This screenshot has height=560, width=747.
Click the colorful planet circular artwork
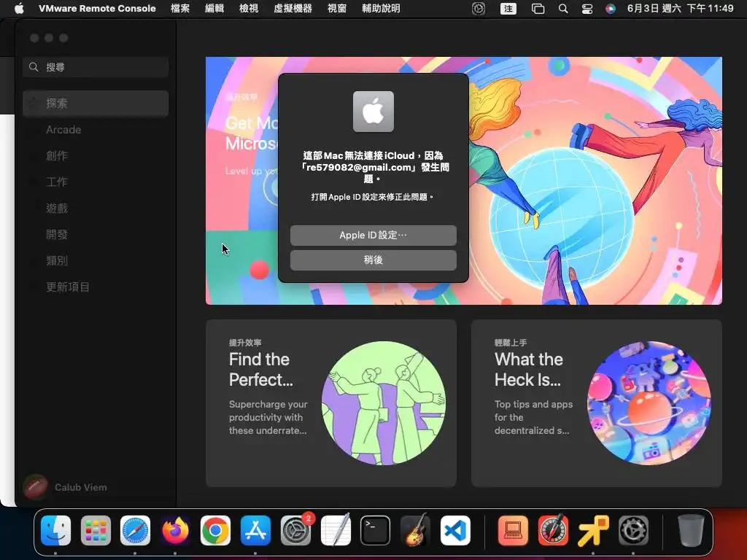click(x=649, y=402)
